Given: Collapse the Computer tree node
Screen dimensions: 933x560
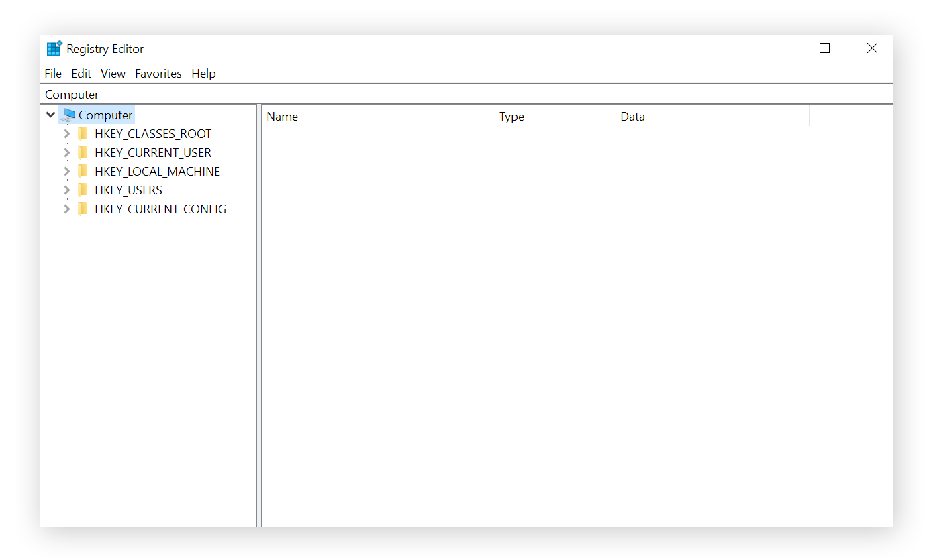Looking at the screenshot, I should click(50, 114).
